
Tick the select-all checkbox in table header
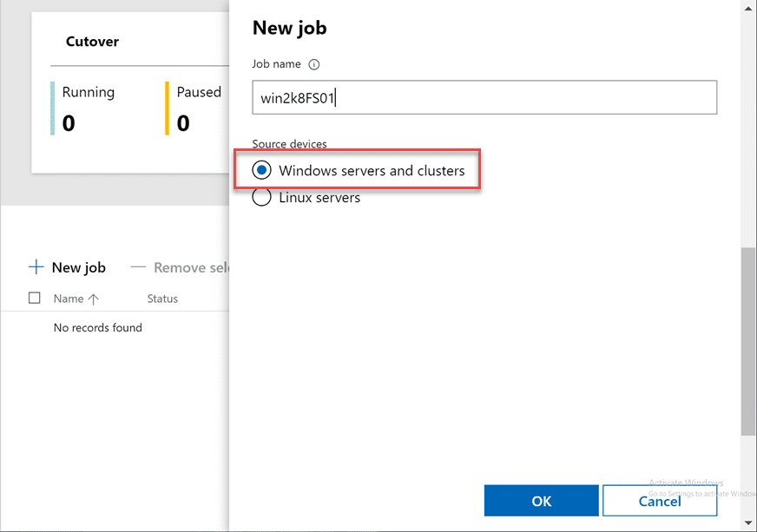point(35,298)
